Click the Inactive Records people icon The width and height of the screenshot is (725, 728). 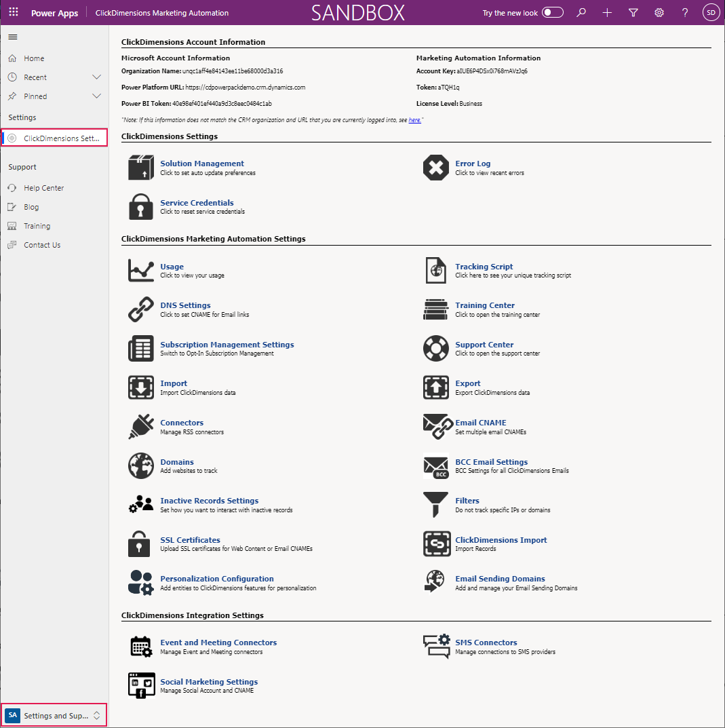[140, 505]
